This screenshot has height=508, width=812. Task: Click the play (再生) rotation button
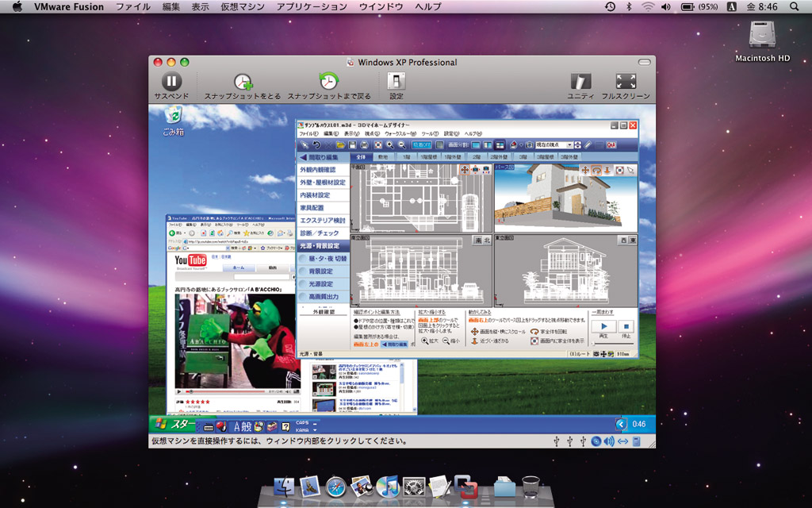pyautogui.click(x=603, y=326)
